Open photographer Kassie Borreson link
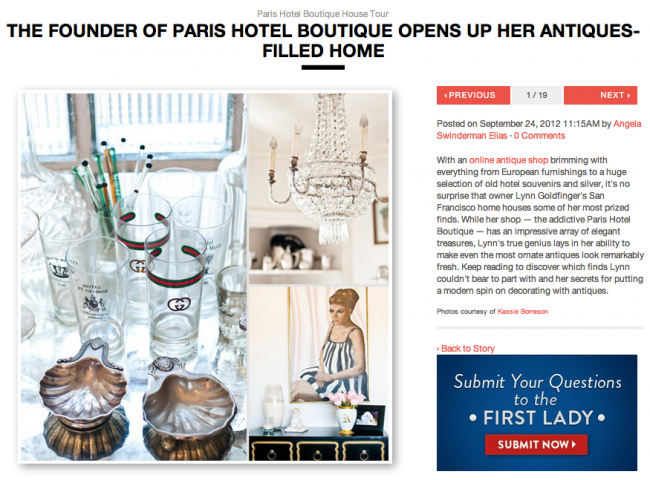The image size is (650, 480). 522,312
